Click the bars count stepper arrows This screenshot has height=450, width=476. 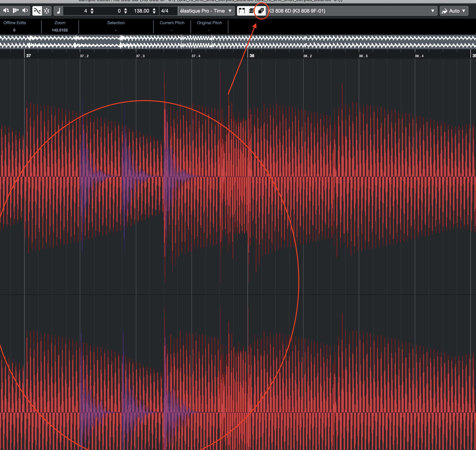tap(92, 11)
